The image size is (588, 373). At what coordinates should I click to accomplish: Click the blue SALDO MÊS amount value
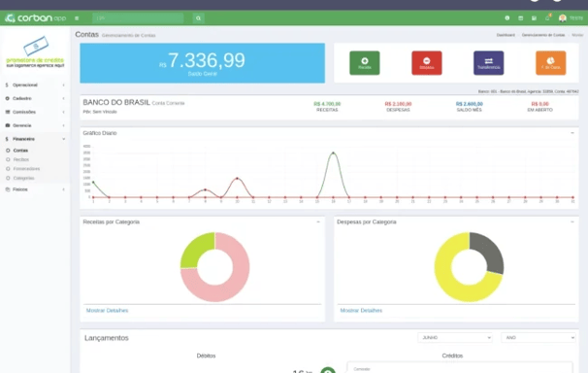click(469, 104)
